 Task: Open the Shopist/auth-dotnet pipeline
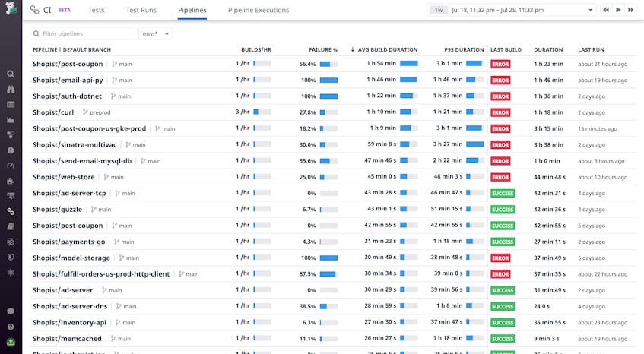click(x=67, y=96)
